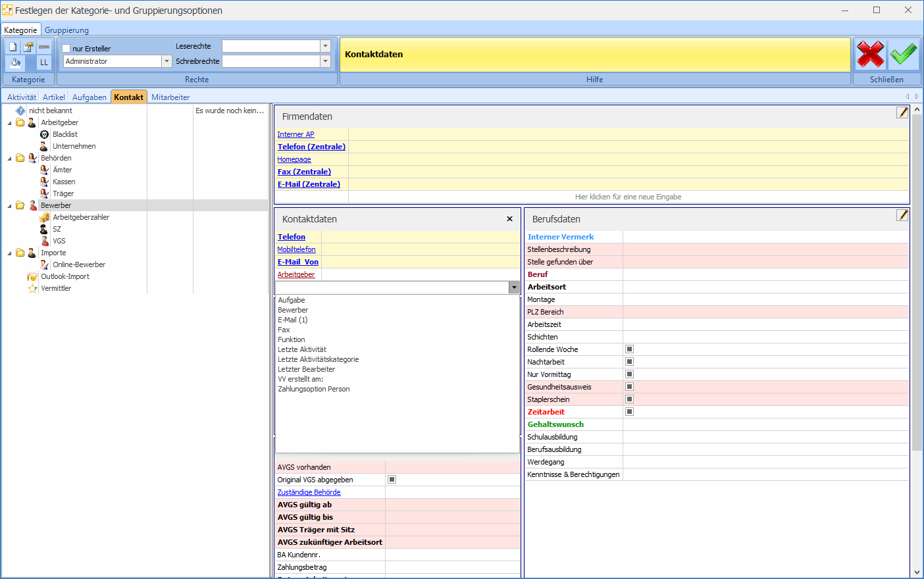
Task: Click the new category page icon
Action: pyautogui.click(x=13, y=47)
